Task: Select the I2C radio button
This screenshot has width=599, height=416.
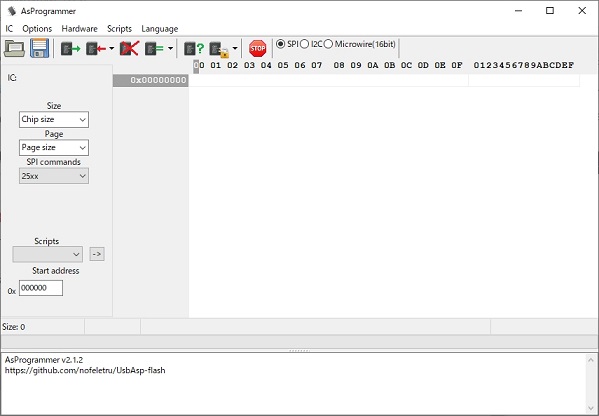Action: 304,44
